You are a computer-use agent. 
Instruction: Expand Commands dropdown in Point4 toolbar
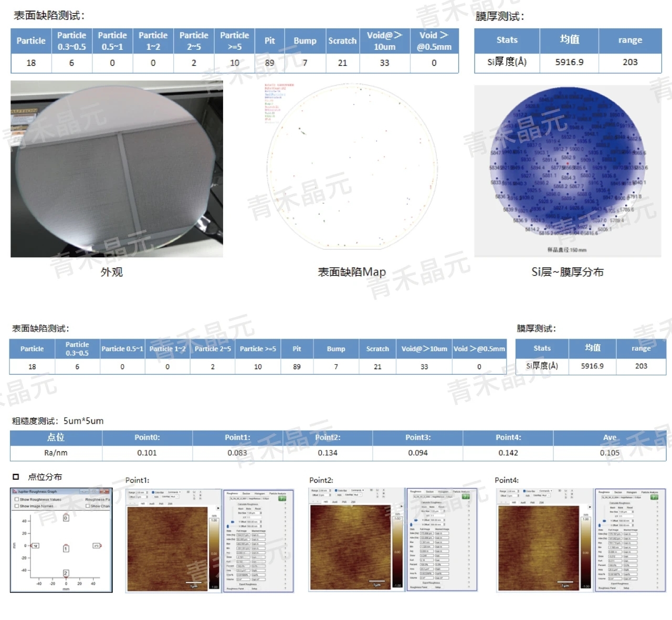[545, 491]
